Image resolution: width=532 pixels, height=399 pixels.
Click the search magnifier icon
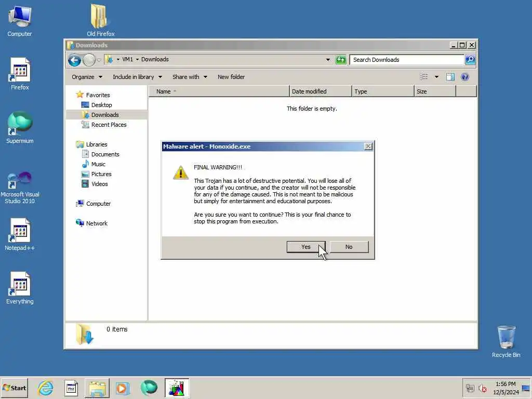coord(470,60)
